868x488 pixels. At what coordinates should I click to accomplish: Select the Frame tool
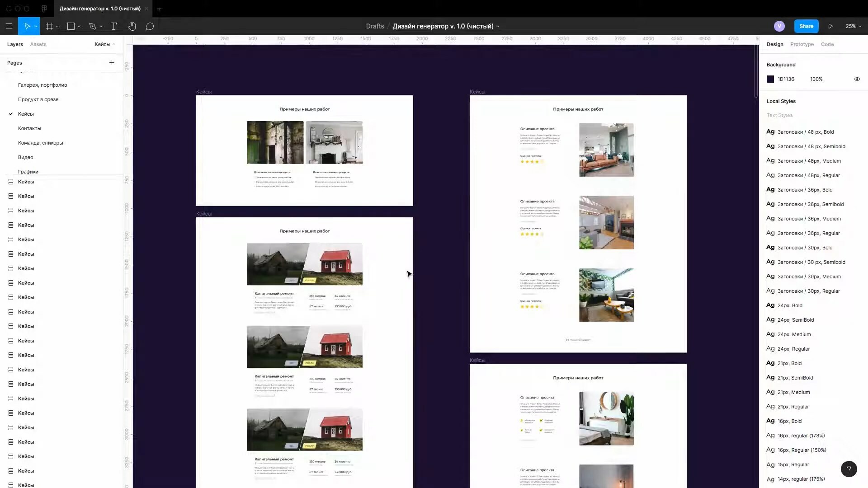pos(50,26)
